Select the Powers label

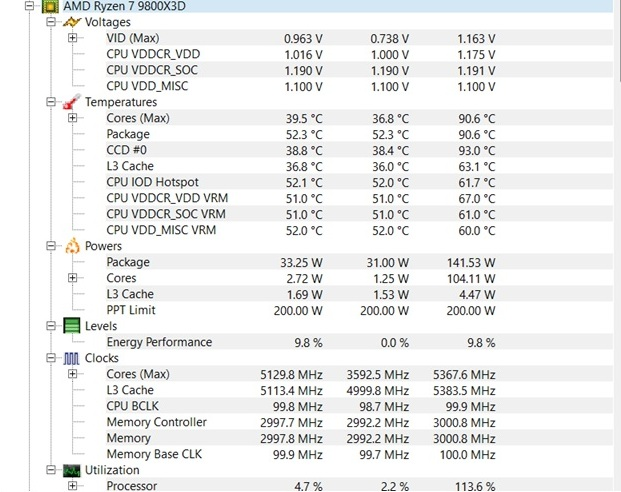click(103, 246)
